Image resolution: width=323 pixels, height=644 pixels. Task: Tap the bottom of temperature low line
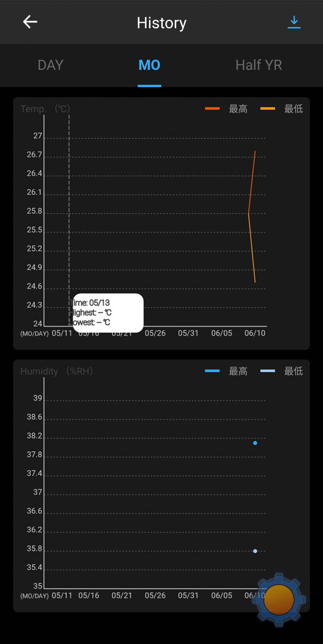pos(255,282)
